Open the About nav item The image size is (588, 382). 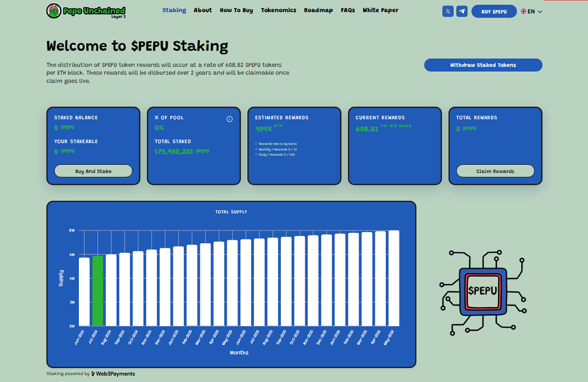click(203, 10)
